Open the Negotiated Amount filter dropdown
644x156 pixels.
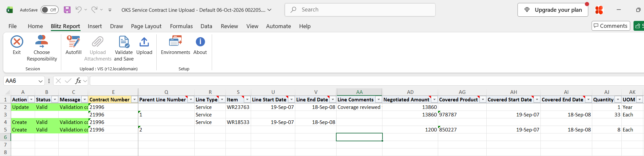[x=434, y=99]
